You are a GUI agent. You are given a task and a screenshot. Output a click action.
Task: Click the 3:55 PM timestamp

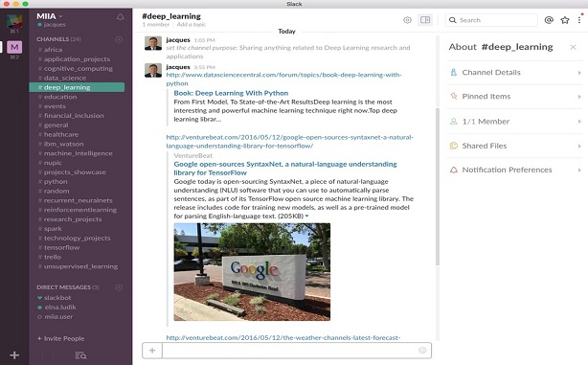click(x=204, y=67)
